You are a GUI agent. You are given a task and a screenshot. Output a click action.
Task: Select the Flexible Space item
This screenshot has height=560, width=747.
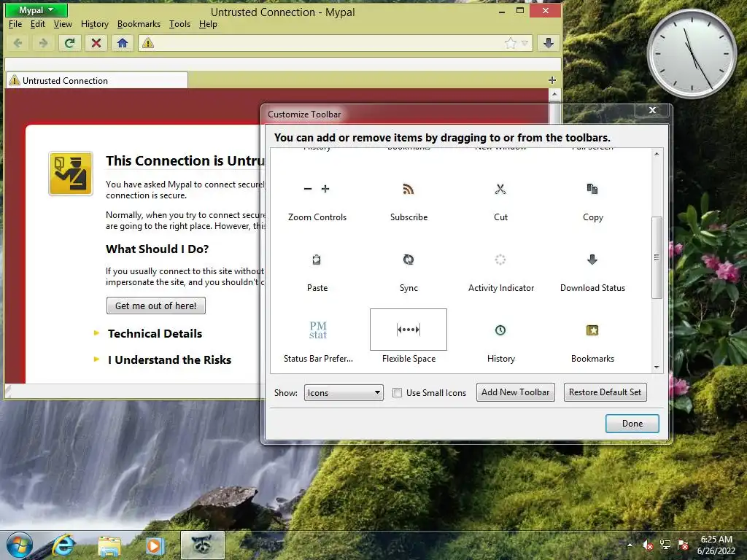click(409, 330)
